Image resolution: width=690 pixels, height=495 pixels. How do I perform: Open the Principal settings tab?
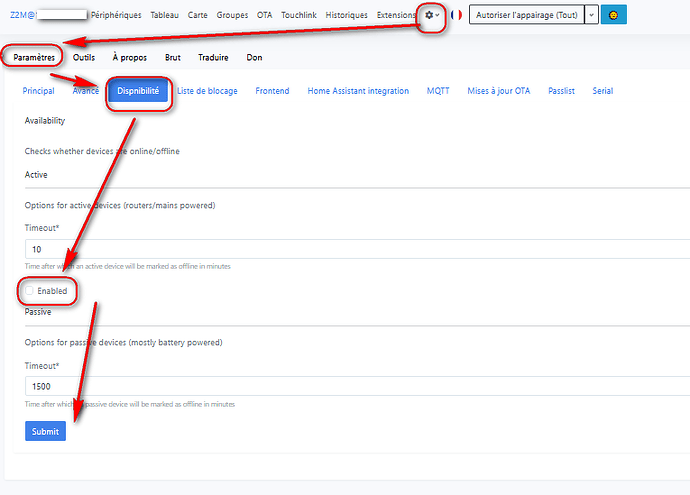pos(38,91)
